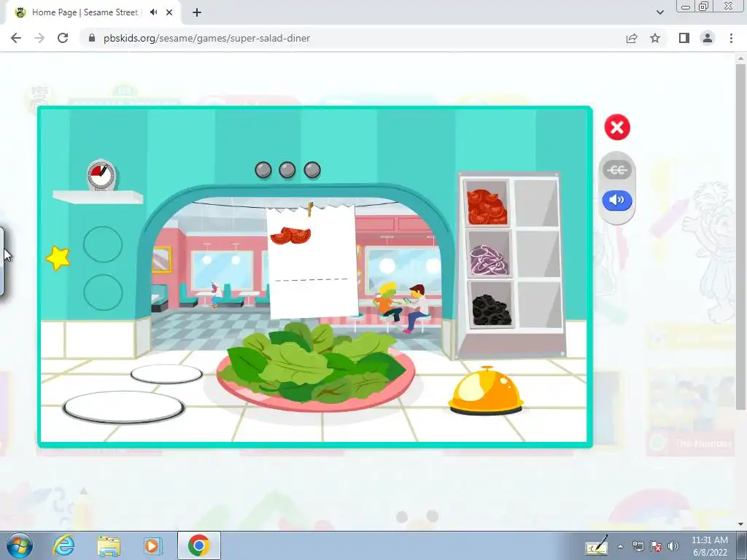The height and width of the screenshot is (560, 747).
Task: Open Chrome side panel
Action: point(684,38)
